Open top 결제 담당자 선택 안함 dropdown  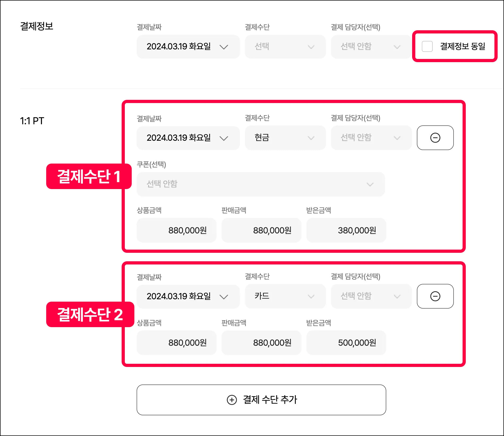point(371,47)
